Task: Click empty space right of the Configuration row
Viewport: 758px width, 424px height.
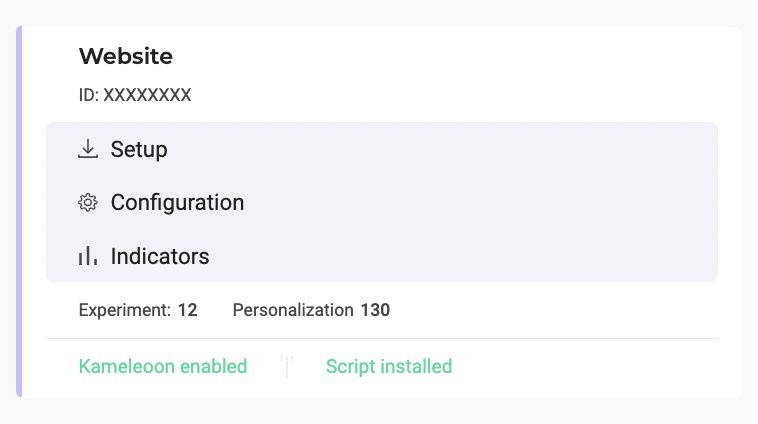Action: [481, 202]
